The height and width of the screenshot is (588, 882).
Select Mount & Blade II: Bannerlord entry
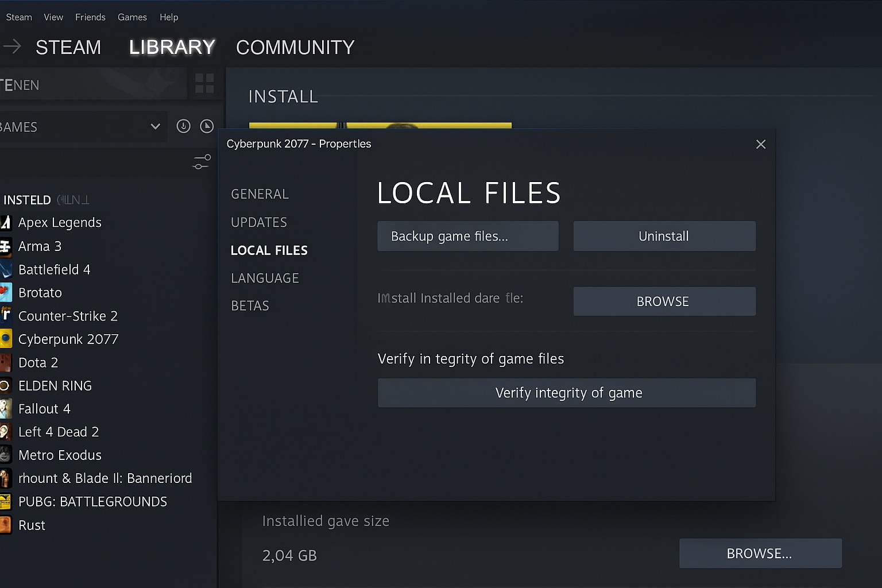tap(105, 478)
